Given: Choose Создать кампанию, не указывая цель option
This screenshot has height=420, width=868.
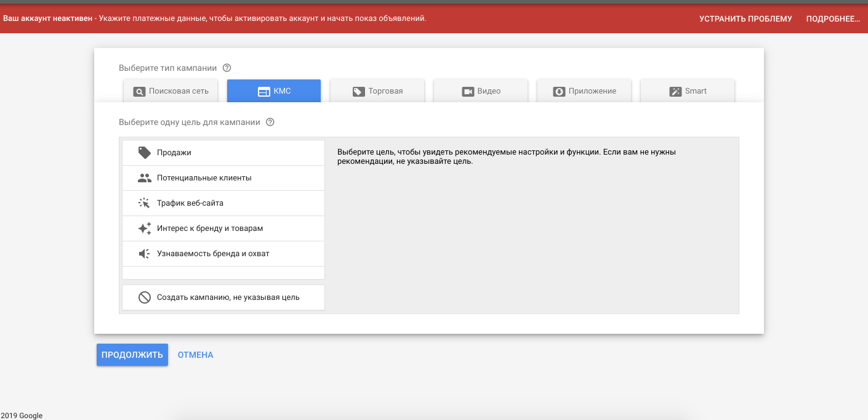Looking at the screenshot, I should pos(228,297).
